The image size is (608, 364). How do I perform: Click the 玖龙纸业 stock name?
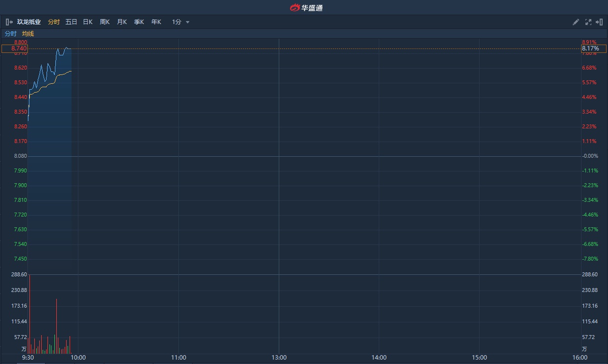[x=29, y=22]
